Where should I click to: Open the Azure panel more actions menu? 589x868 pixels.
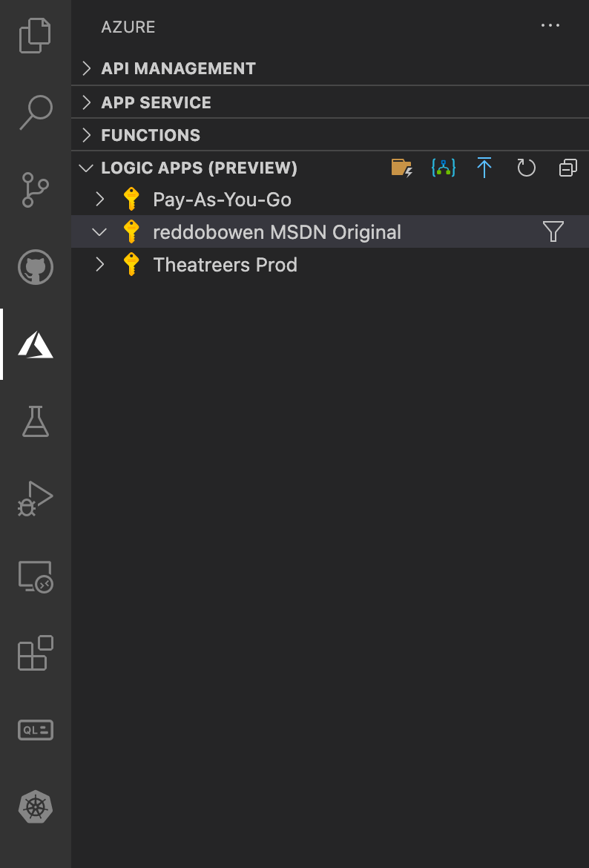[x=550, y=25]
